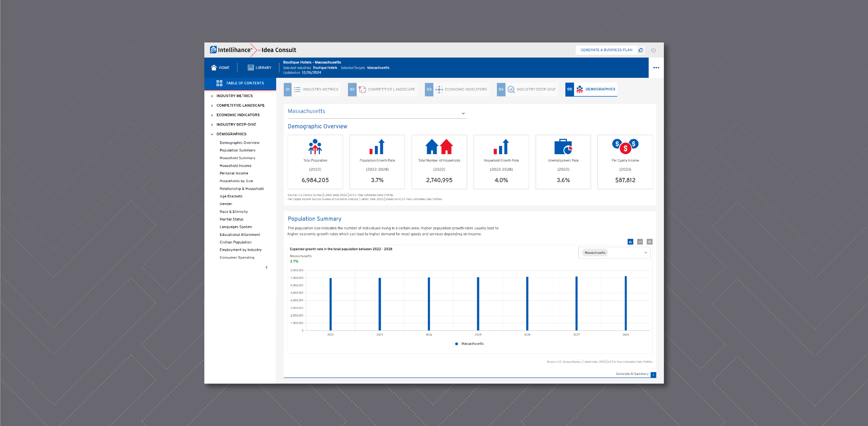Click the Generate AI Summary arrow

point(653,375)
